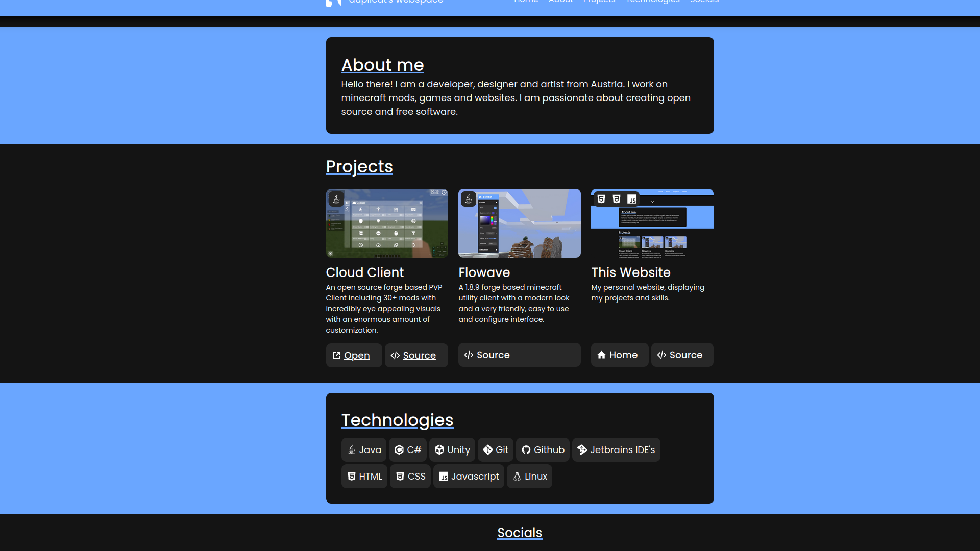
Task: Select the Java technology badge
Action: point(363,449)
